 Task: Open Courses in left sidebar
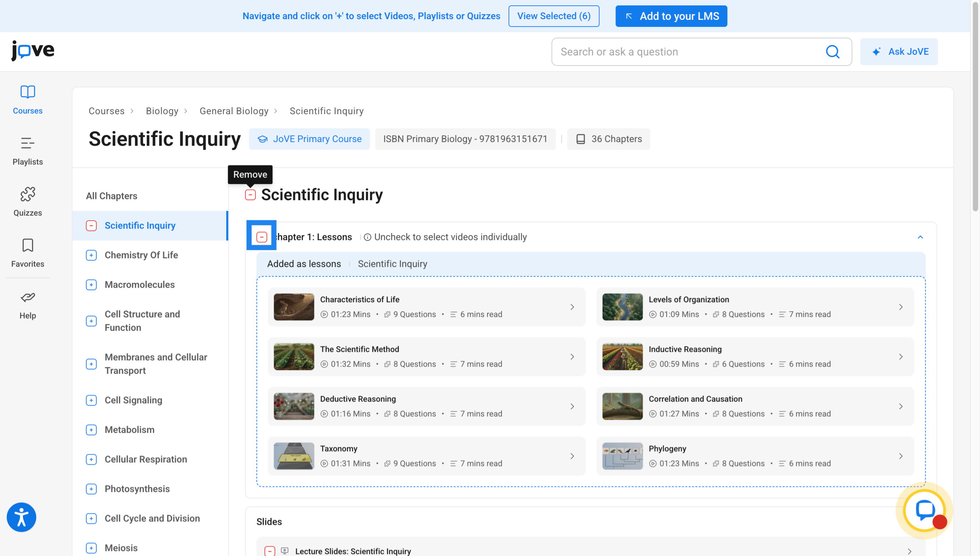[28, 100]
